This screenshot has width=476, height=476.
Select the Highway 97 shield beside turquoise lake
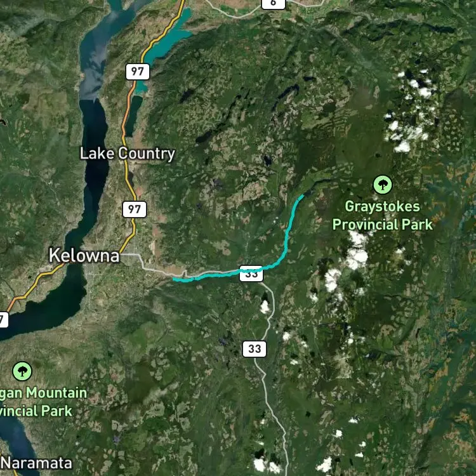tap(138, 72)
